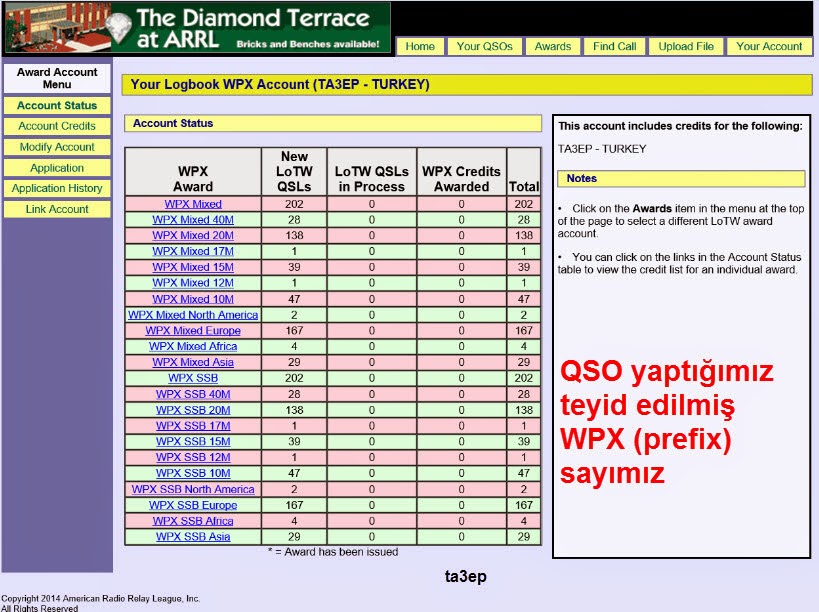Viewport: 819px width, 612px height.
Task: Open the WPX Mixed award link
Action: tap(193, 204)
